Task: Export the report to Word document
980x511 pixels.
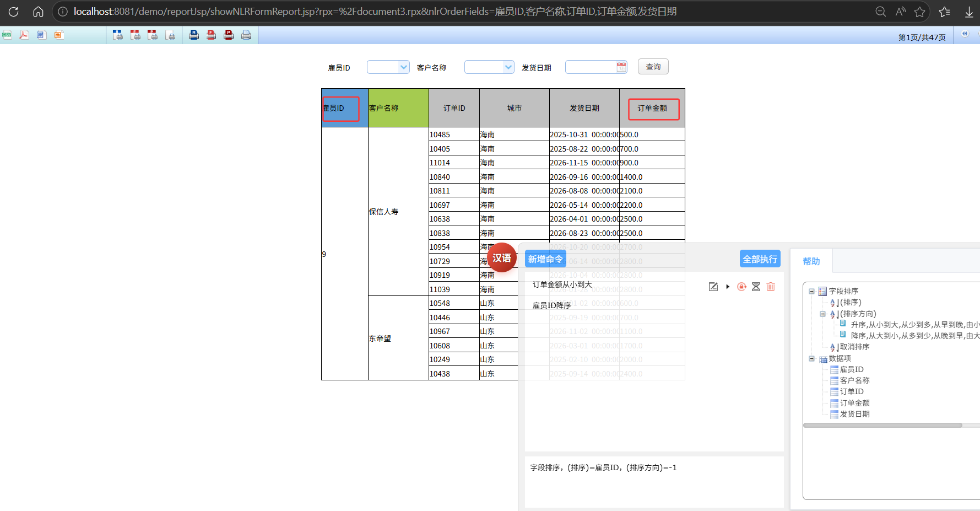Action: 41,35
